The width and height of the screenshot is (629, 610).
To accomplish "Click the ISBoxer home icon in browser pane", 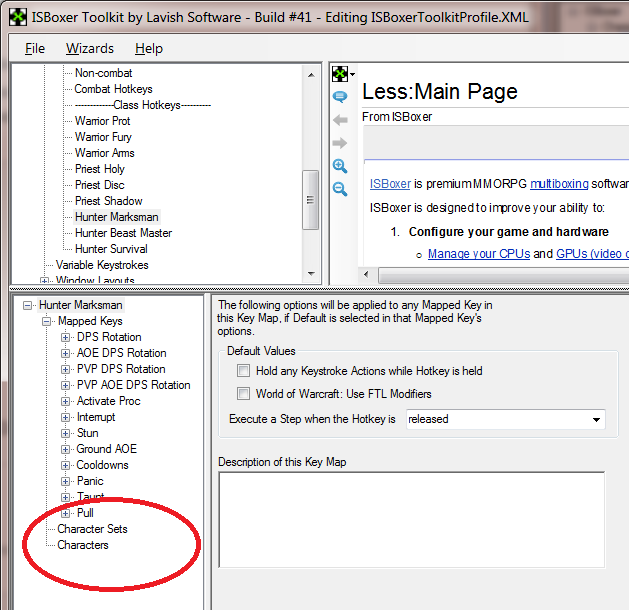I will point(340,74).
